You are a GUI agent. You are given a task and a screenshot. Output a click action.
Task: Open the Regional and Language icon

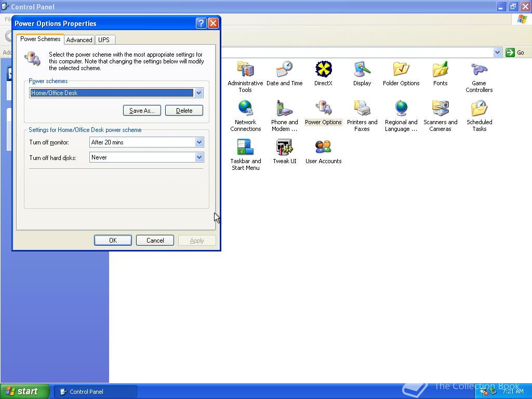tap(401, 116)
